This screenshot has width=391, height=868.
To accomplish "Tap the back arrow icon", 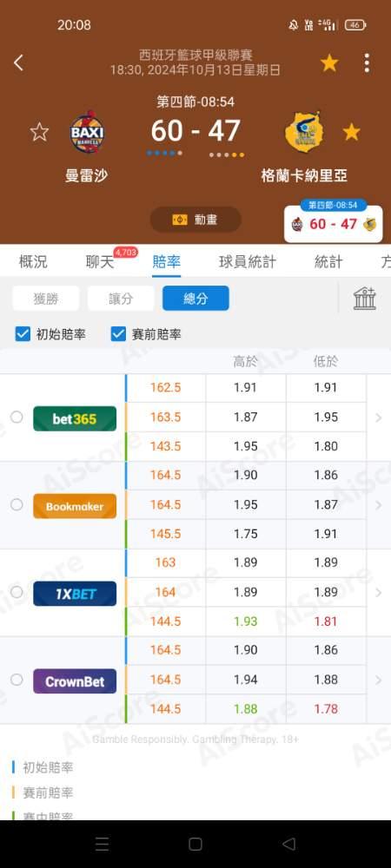I will [x=18, y=62].
